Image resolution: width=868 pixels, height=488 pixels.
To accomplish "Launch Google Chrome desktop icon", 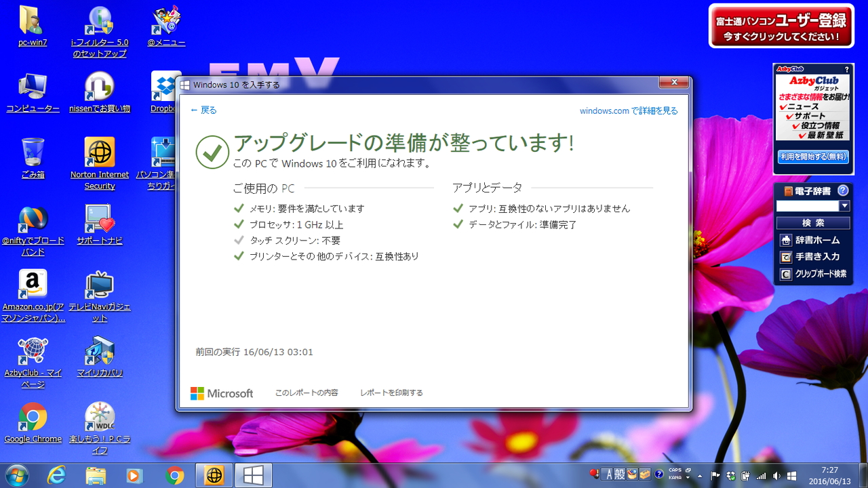I will click(33, 416).
